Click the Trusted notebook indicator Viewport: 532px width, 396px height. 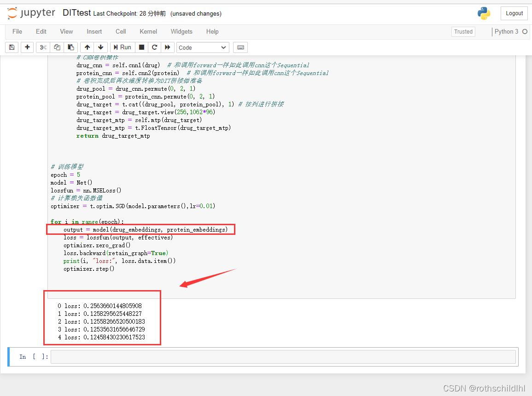tap(463, 31)
